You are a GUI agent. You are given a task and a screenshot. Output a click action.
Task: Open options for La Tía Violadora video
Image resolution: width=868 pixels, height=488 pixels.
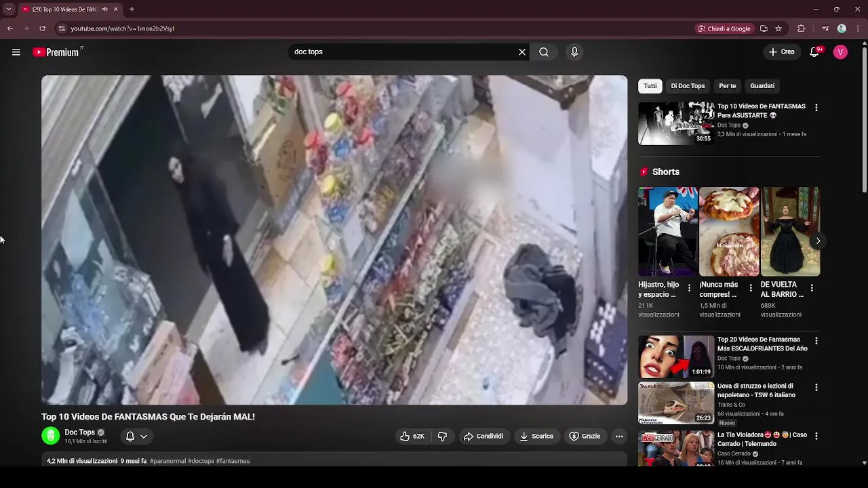tap(816, 436)
